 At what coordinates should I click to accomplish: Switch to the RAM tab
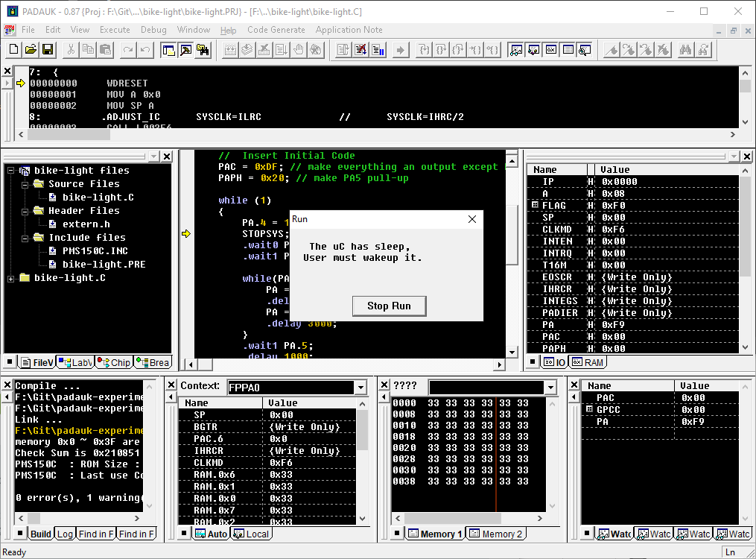click(588, 362)
